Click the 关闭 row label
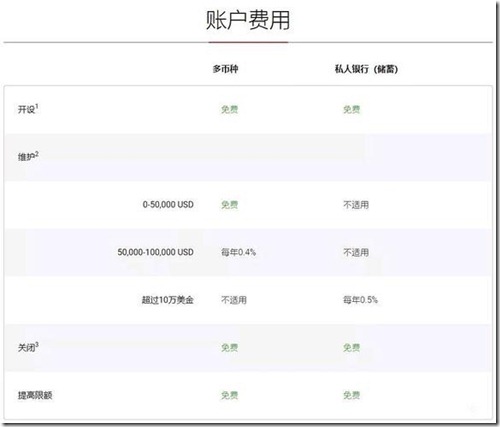500x427 pixels. pyautogui.click(x=26, y=348)
